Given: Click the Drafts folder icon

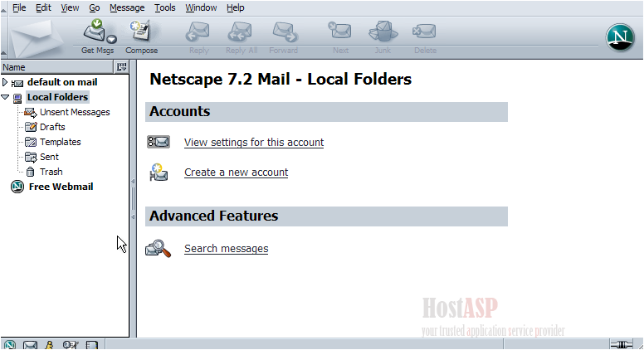Looking at the screenshot, I should (x=31, y=127).
